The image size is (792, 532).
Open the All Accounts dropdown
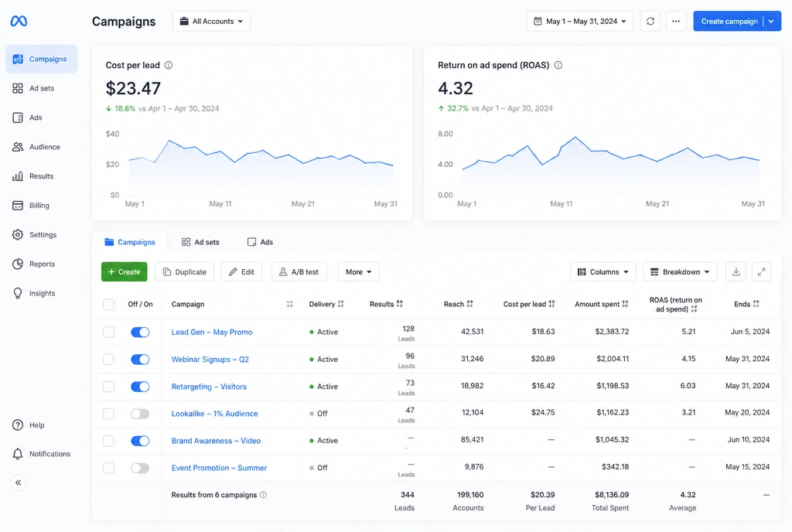[211, 21]
